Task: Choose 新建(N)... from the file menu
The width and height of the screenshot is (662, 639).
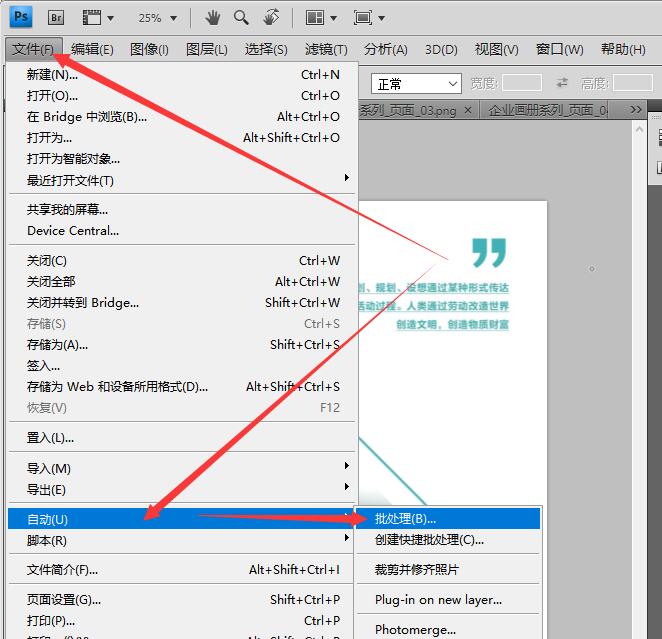Action: pyautogui.click(x=182, y=75)
